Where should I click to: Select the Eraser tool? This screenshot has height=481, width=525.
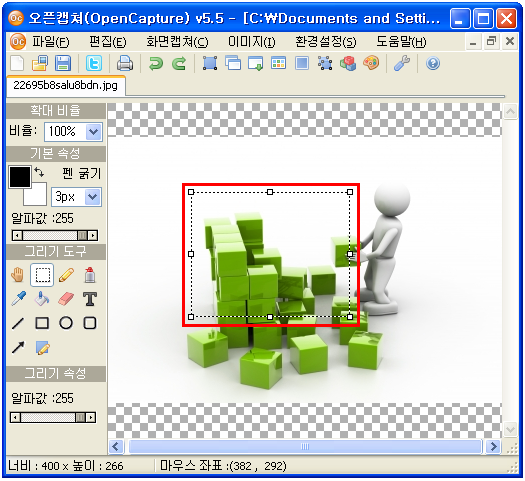point(66,299)
